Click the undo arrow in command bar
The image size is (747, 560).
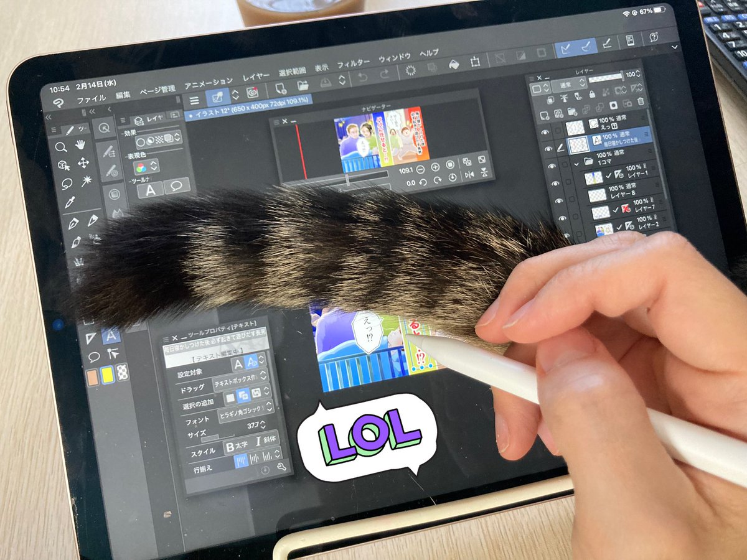(x=363, y=78)
